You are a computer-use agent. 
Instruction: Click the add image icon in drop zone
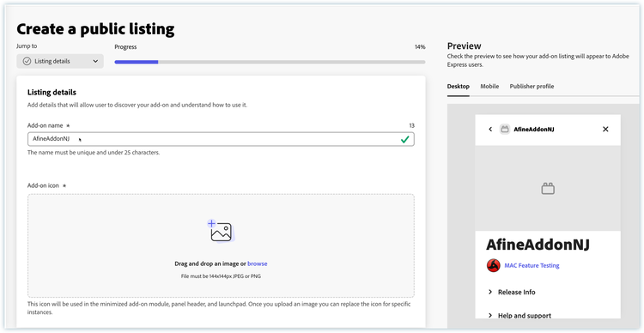point(221,231)
